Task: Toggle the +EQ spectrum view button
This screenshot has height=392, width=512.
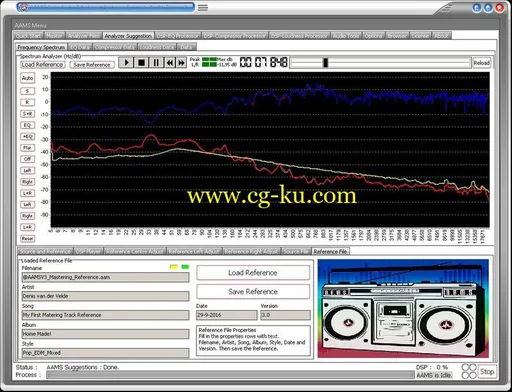Action: tap(27, 136)
